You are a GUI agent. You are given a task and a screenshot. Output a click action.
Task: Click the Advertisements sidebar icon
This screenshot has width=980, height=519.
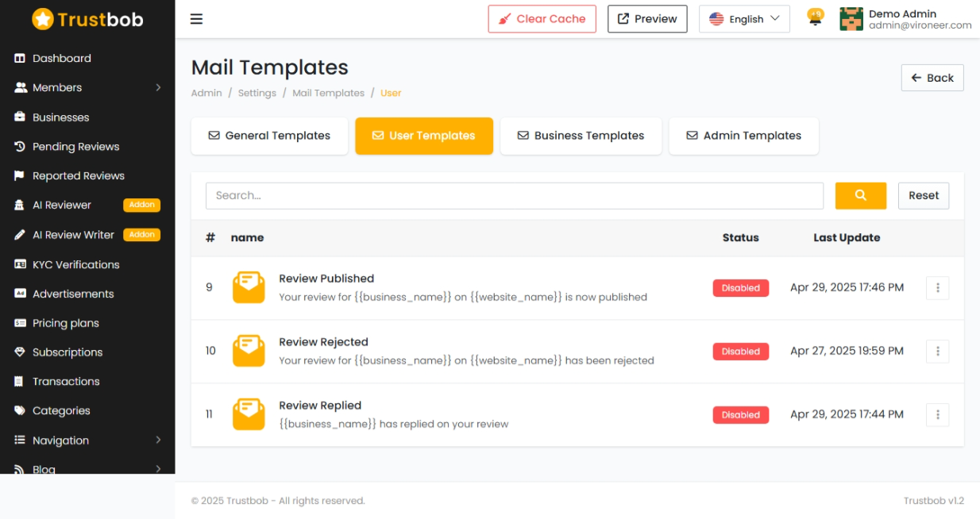tap(20, 294)
